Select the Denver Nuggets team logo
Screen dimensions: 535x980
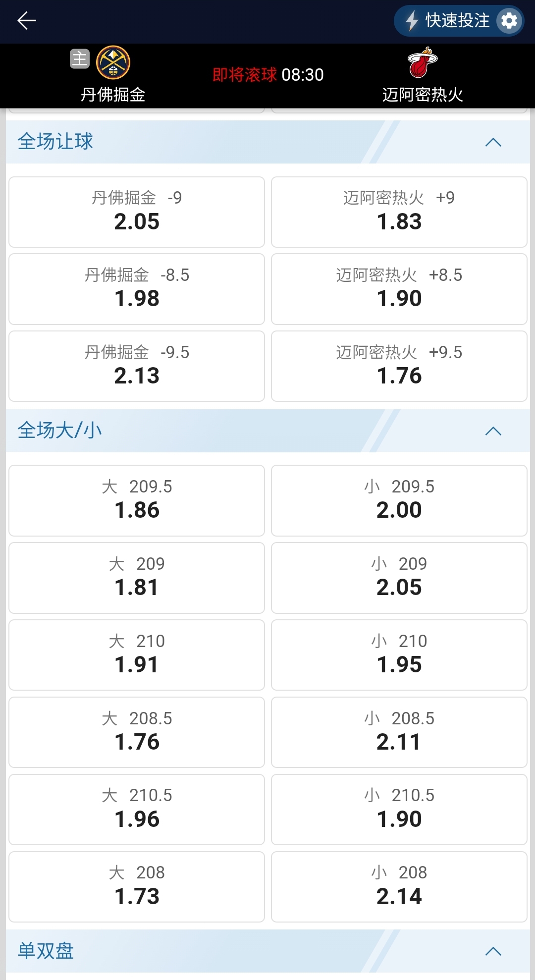[x=113, y=61]
